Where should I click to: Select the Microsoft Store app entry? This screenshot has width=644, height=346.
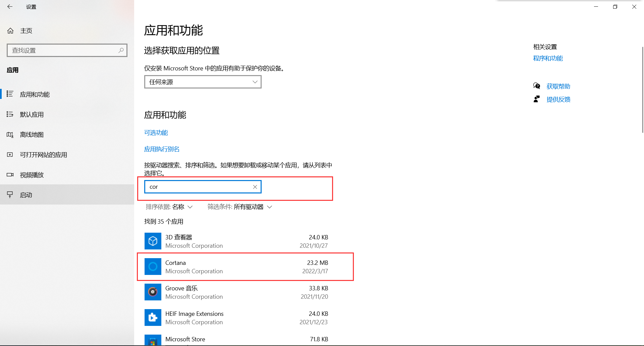236,339
